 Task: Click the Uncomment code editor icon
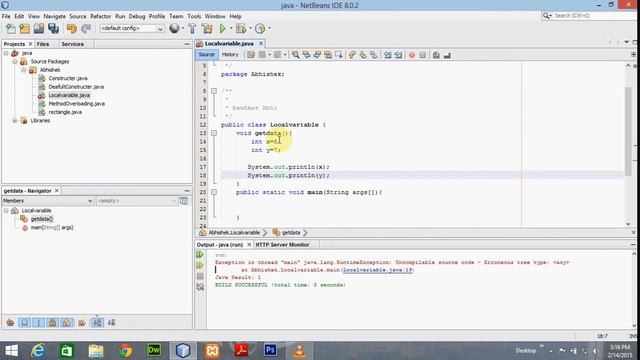coord(447,55)
